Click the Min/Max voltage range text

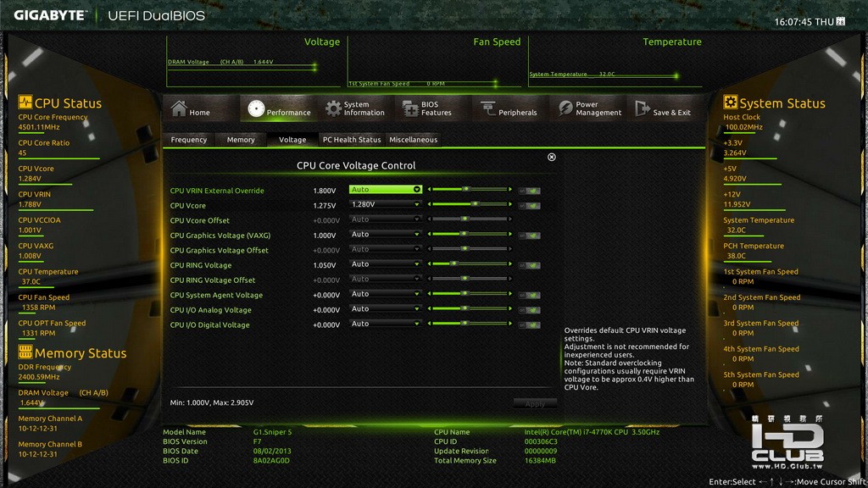coord(211,402)
